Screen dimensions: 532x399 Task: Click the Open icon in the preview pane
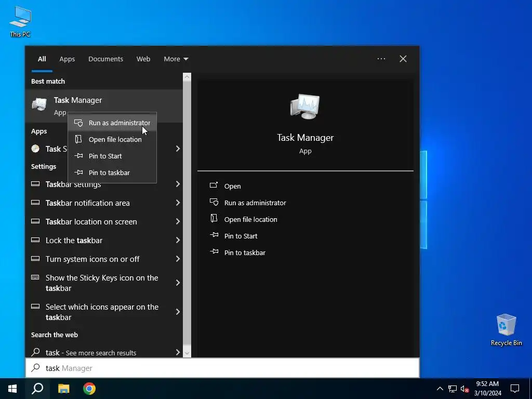(x=214, y=185)
